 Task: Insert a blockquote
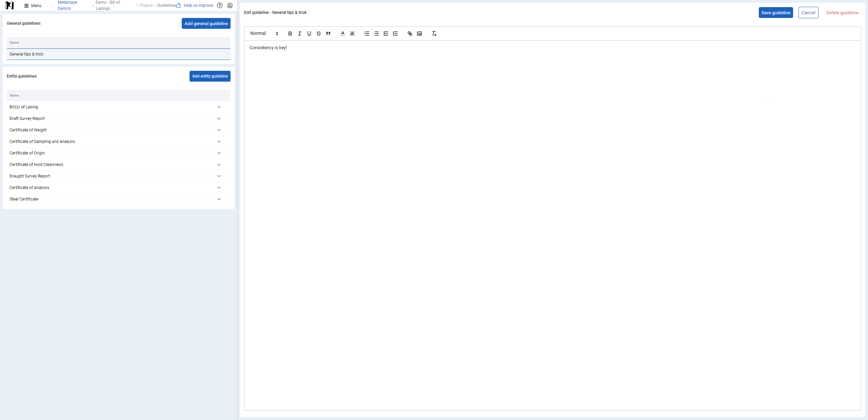pos(328,34)
